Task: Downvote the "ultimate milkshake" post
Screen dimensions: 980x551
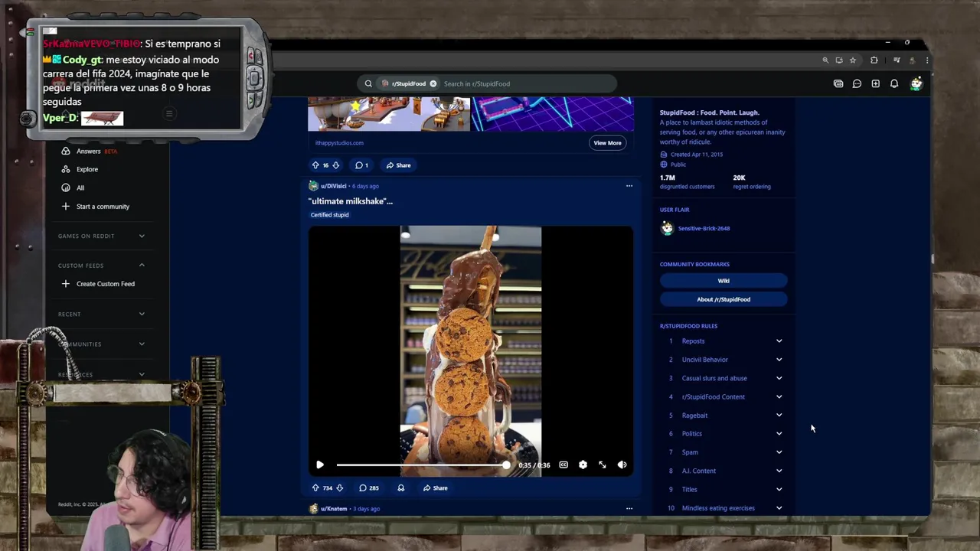Action: (339, 488)
